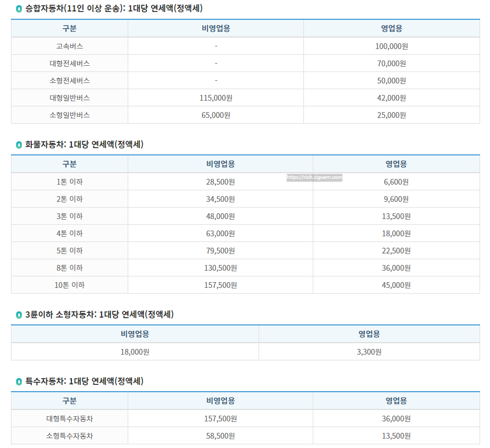This screenshot has height=448, width=490.
Task: Click the 비영업용 header in 화물자동차 table
Action: click(220, 164)
